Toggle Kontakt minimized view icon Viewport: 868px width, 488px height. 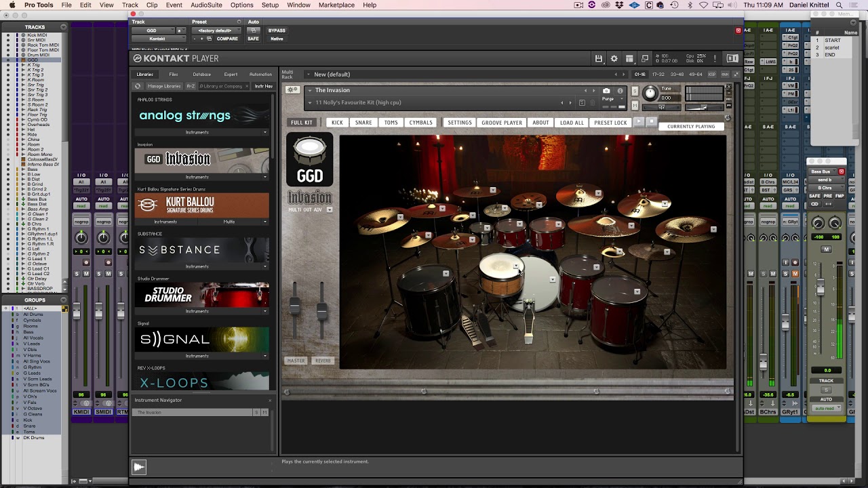[645, 59]
